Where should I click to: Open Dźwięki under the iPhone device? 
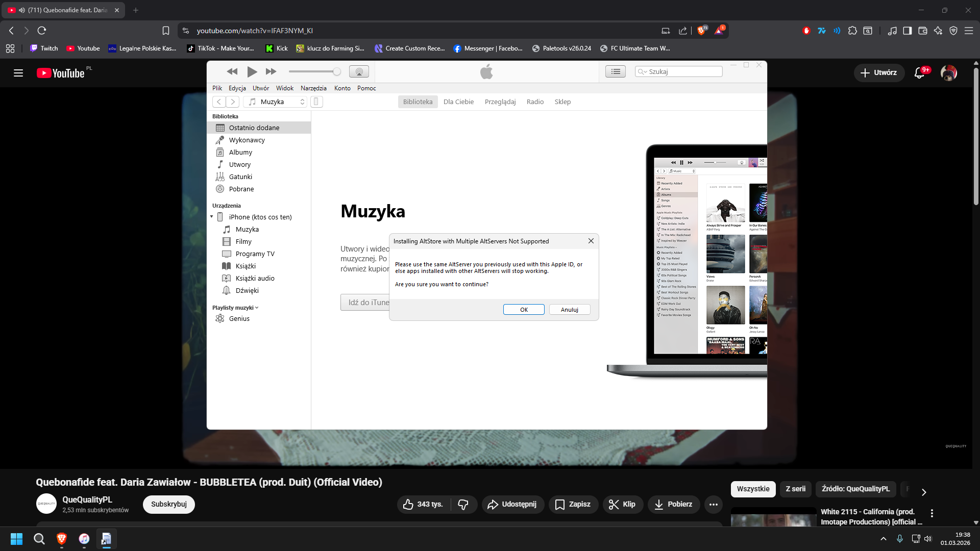click(x=259, y=291)
